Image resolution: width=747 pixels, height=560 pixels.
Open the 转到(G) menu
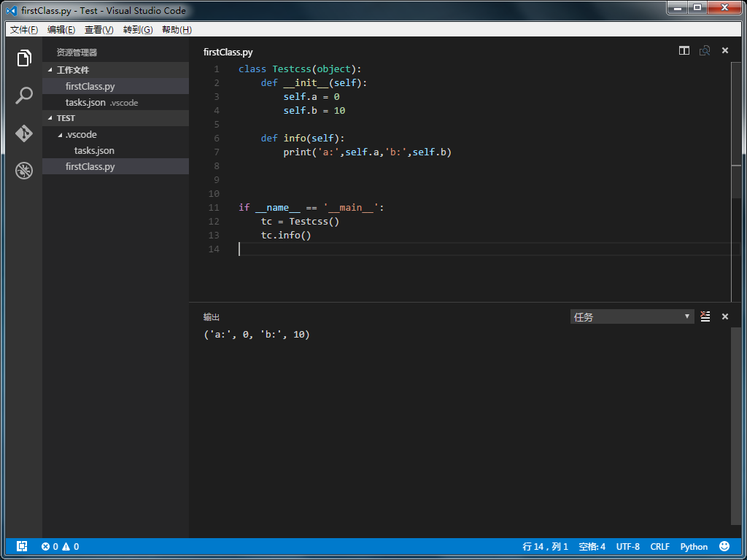tap(138, 29)
